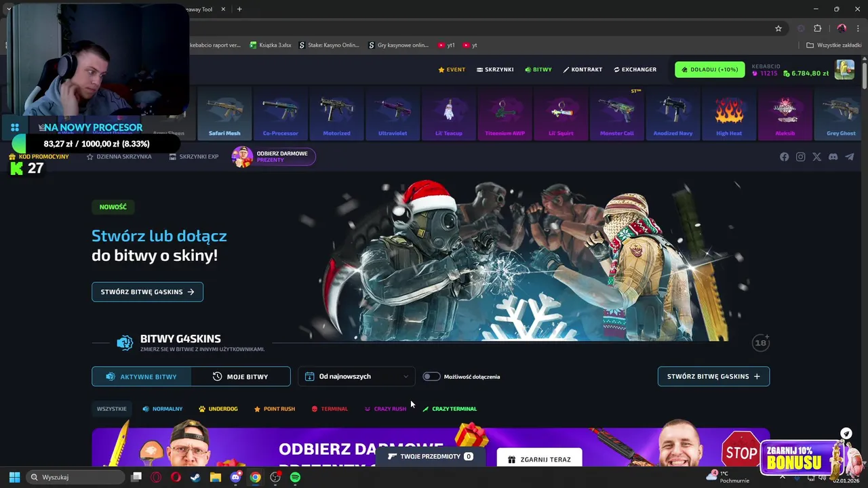Switch to Moje Bitwy tab
The image size is (868, 488).
(241, 376)
